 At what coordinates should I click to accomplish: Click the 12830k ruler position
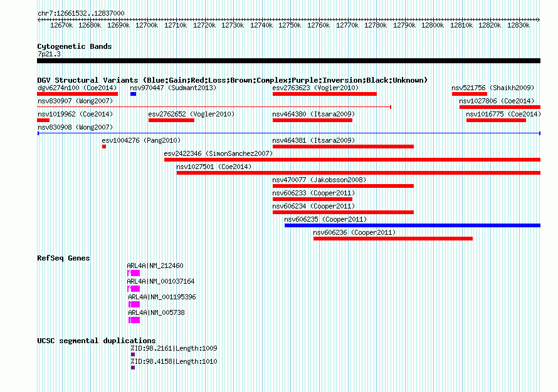[519, 25]
